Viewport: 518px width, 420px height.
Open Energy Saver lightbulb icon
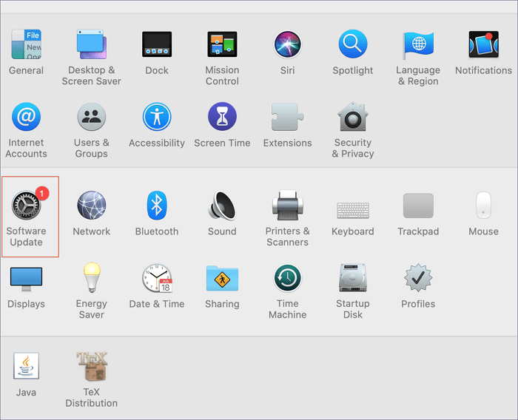92,277
